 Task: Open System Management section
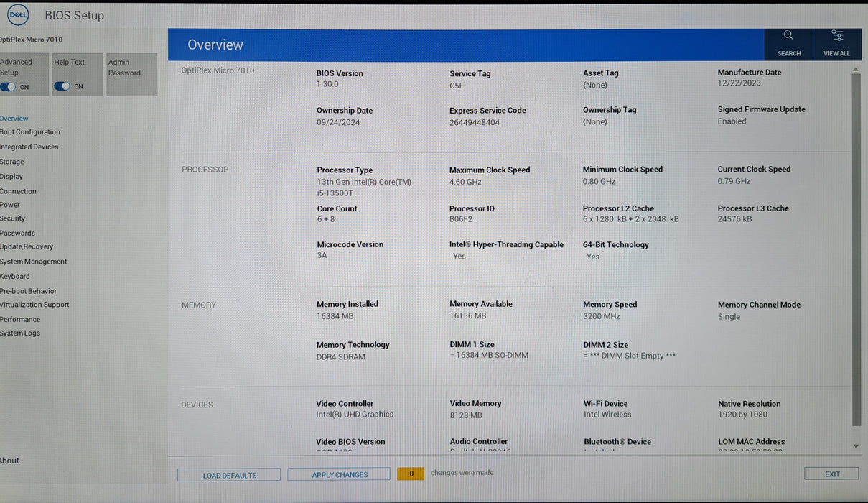click(34, 262)
